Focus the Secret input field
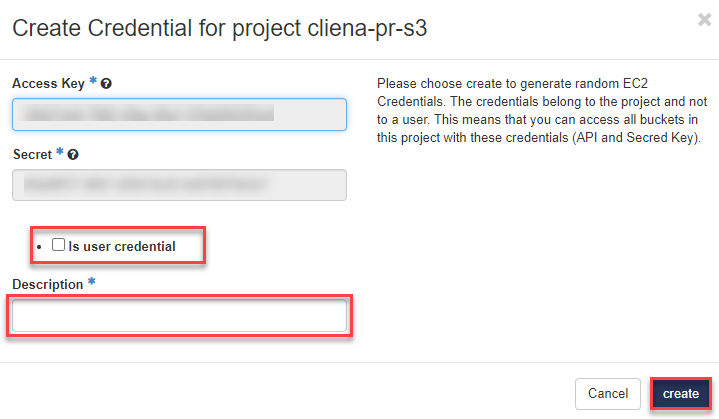The width and height of the screenshot is (719, 419). pos(179,185)
